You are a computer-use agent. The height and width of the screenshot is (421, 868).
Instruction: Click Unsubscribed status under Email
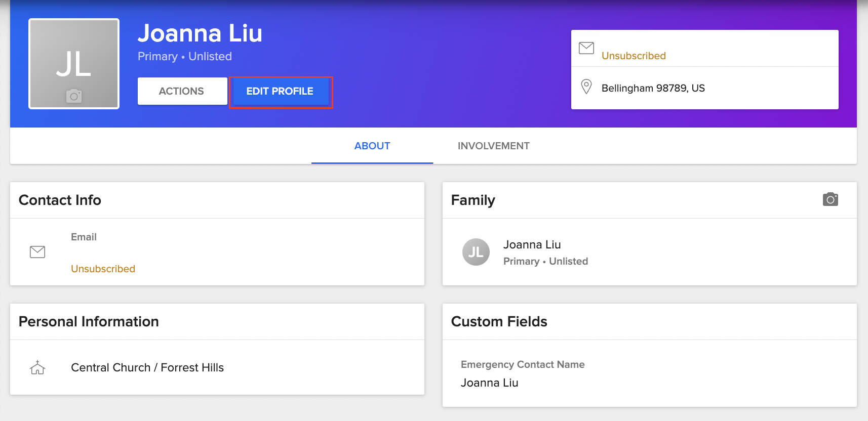pyautogui.click(x=103, y=269)
